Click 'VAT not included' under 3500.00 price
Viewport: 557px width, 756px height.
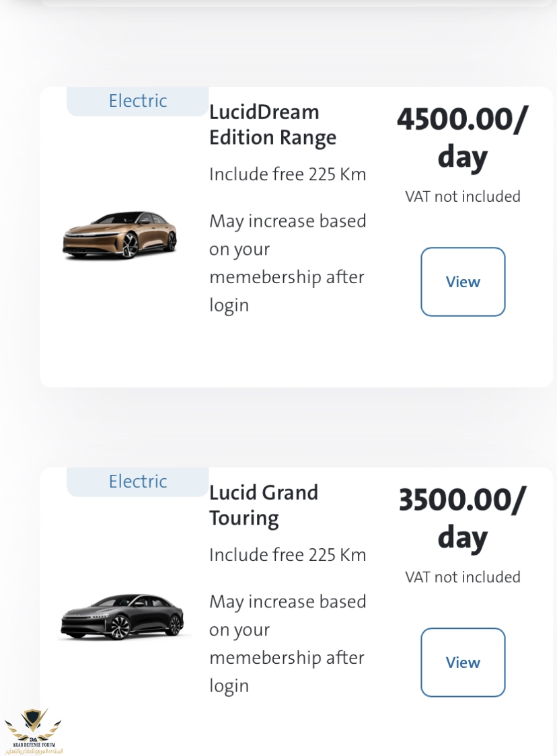pyautogui.click(x=463, y=577)
